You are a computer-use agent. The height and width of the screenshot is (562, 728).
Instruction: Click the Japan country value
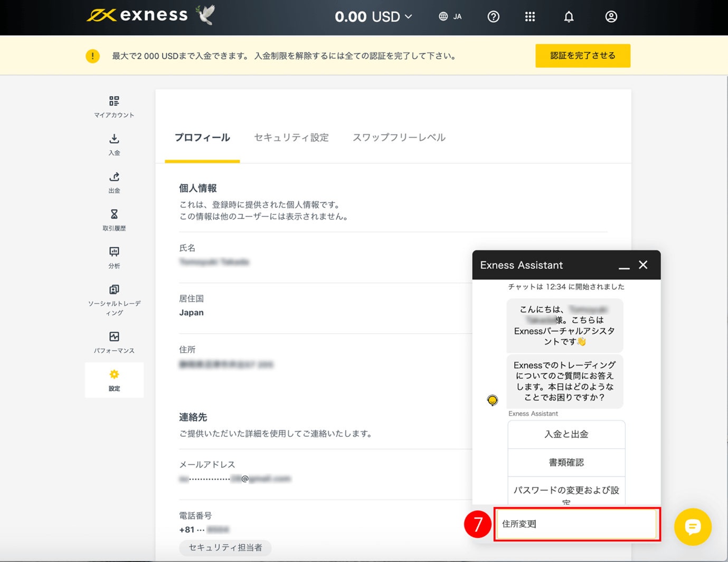[191, 313]
